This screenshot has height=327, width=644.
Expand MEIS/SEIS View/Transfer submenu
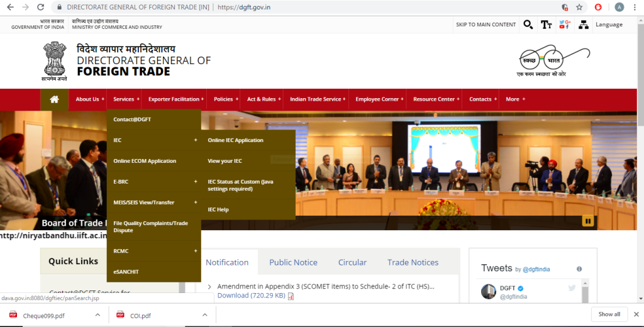coord(153,202)
